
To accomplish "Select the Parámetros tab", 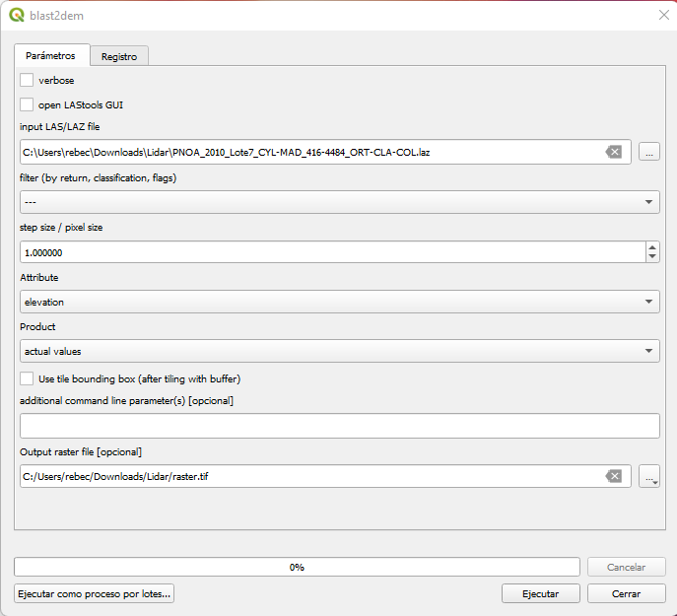I will click(50, 56).
